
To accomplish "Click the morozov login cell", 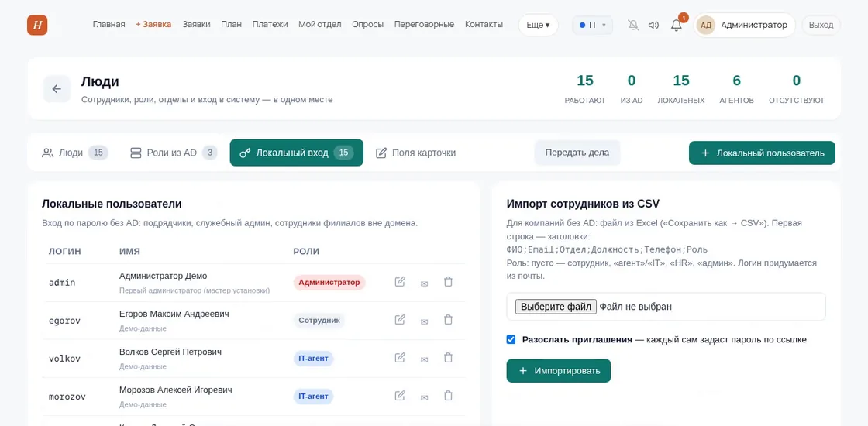I will [67, 397].
